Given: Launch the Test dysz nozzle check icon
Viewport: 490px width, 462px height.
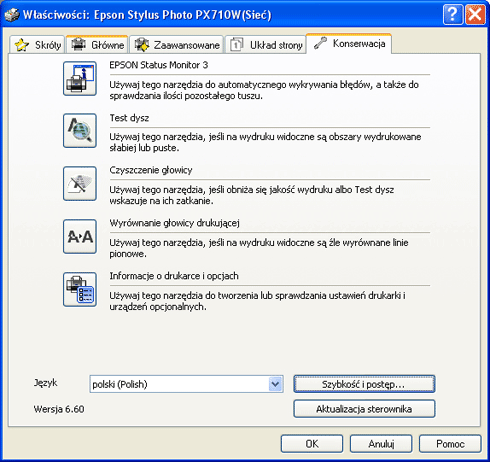Looking at the screenshot, I should (80, 130).
